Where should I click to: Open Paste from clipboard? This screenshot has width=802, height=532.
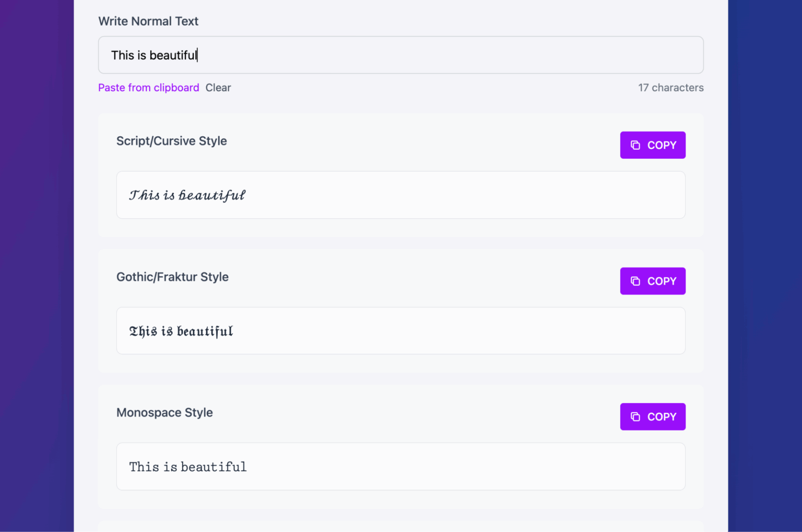tap(148, 87)
